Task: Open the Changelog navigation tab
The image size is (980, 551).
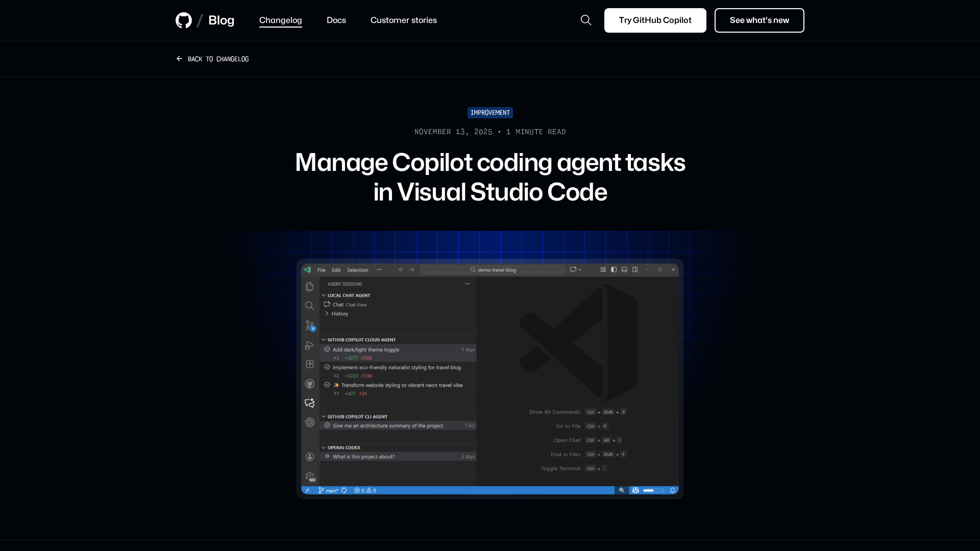Action: tap(280, 20)
